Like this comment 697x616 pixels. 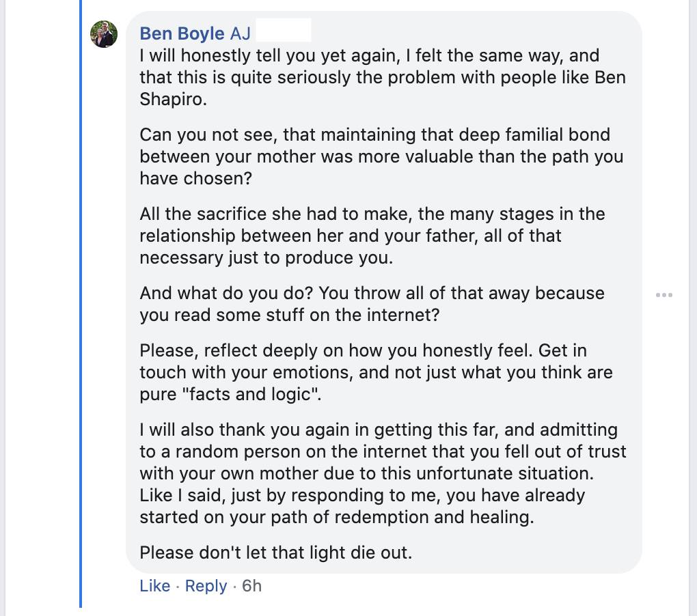point(154,586)
